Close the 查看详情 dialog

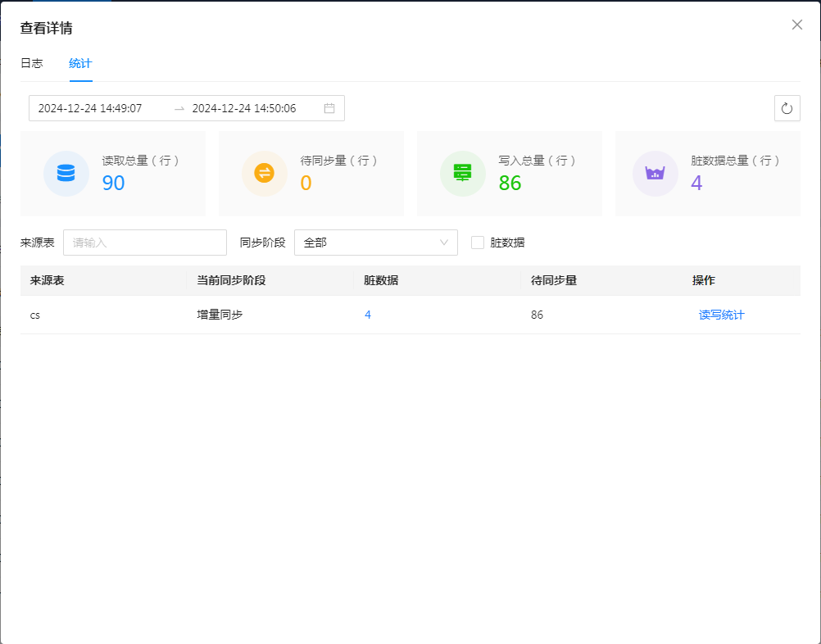pos(796,25)
